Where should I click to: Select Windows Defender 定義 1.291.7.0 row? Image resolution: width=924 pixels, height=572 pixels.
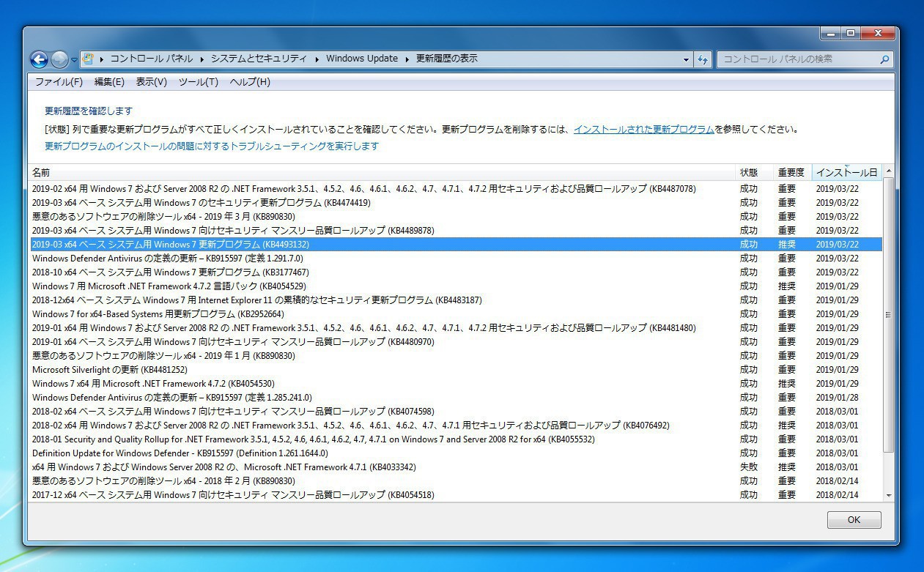click(456, 259)
